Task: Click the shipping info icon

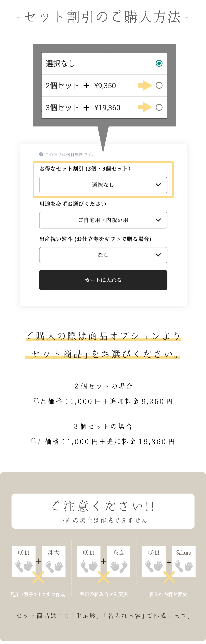Action: (41, 154)
